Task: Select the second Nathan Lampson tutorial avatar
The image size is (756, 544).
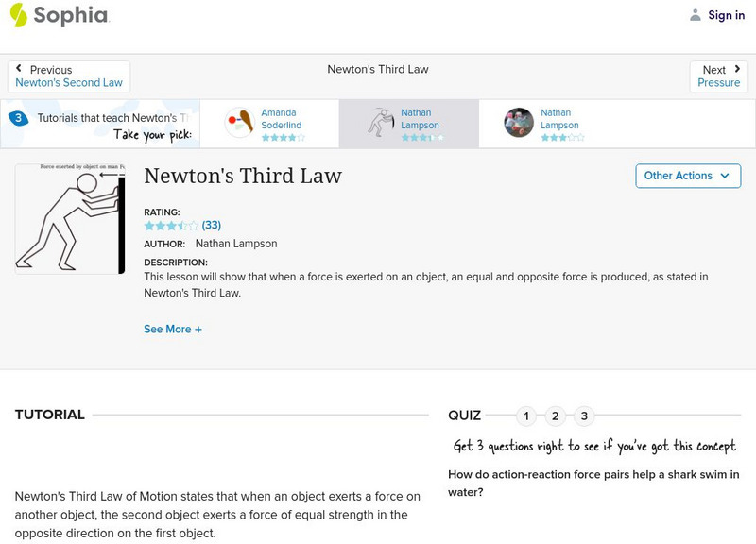Action: click(x=516, y=119)
